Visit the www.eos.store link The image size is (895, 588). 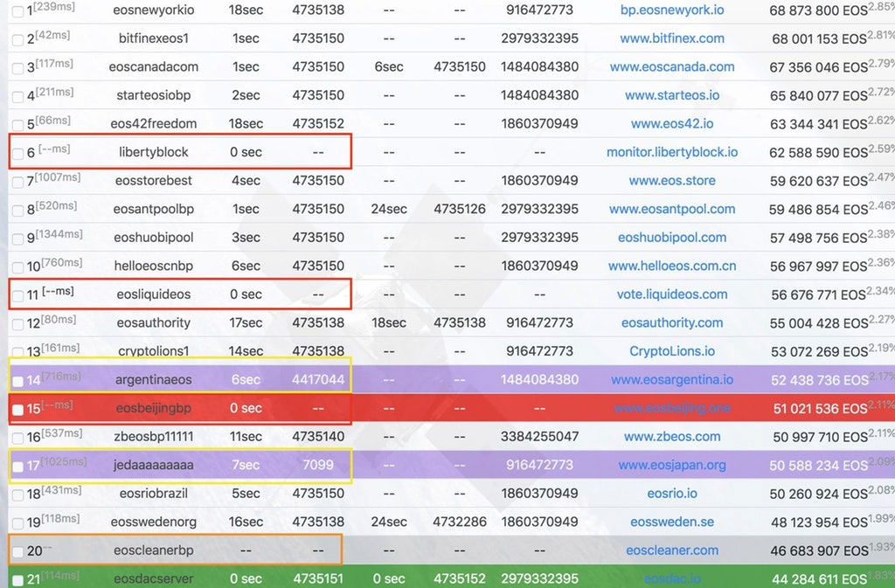672,181
